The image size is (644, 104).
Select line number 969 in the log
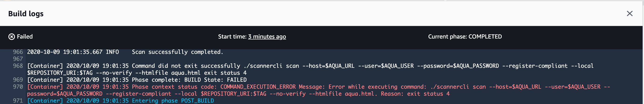[18, 80]
